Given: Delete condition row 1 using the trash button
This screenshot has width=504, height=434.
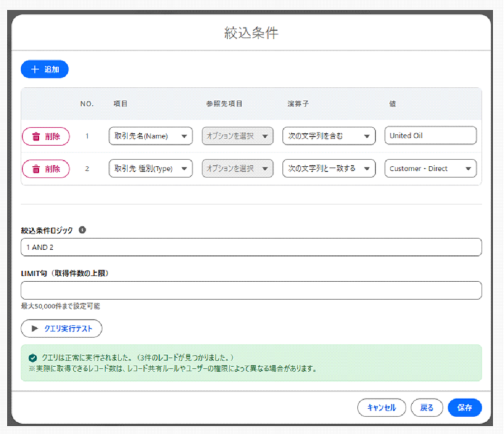Looking at the screenshot, I should pos(46,136).
